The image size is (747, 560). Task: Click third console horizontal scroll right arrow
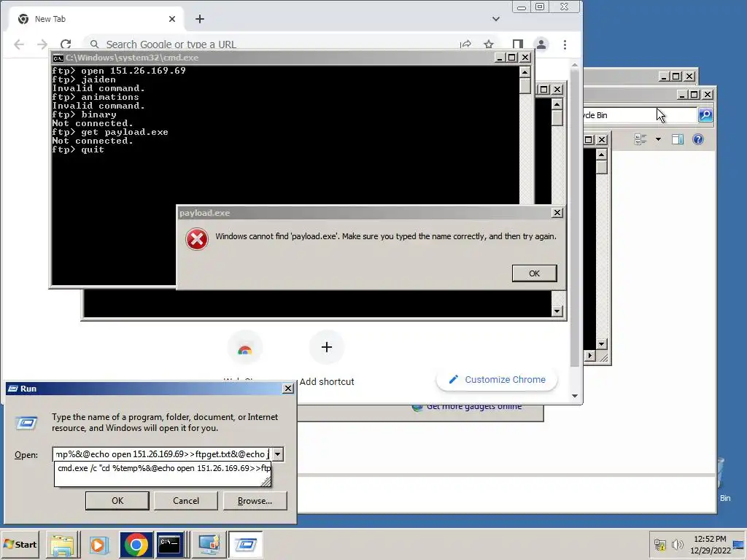590,356
